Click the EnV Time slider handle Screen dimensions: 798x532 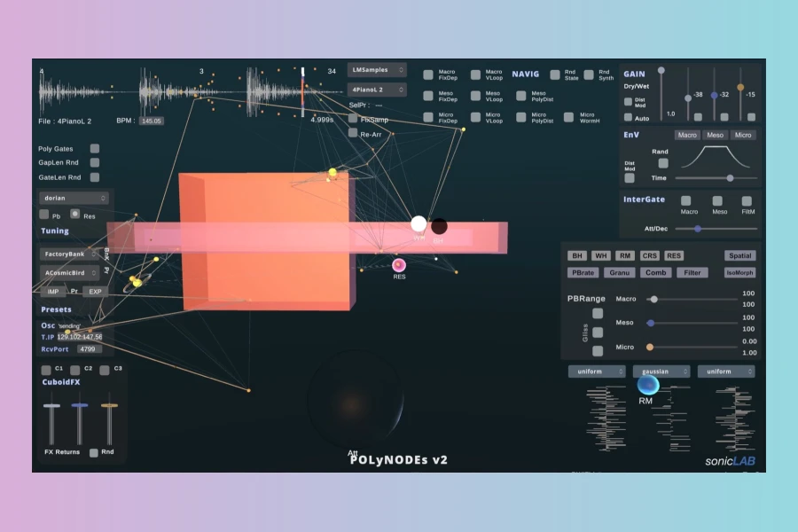(730, 178)
